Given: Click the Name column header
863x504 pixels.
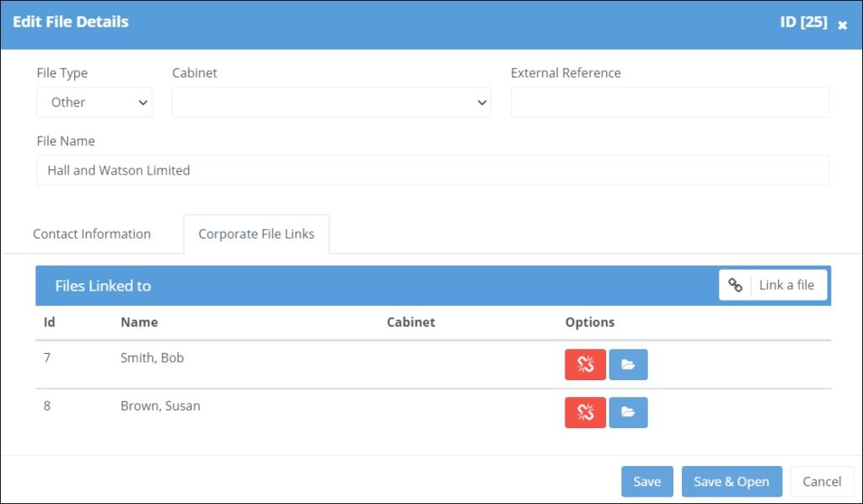Looking at the screenshot, I should (x=139, y=323).
